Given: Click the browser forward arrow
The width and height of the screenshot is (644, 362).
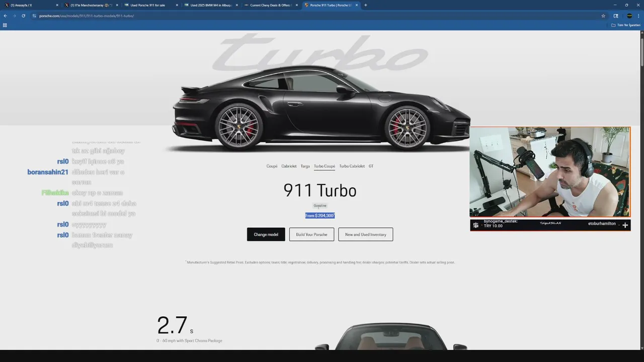Looking at the screenshot, I should pos(14,16).
